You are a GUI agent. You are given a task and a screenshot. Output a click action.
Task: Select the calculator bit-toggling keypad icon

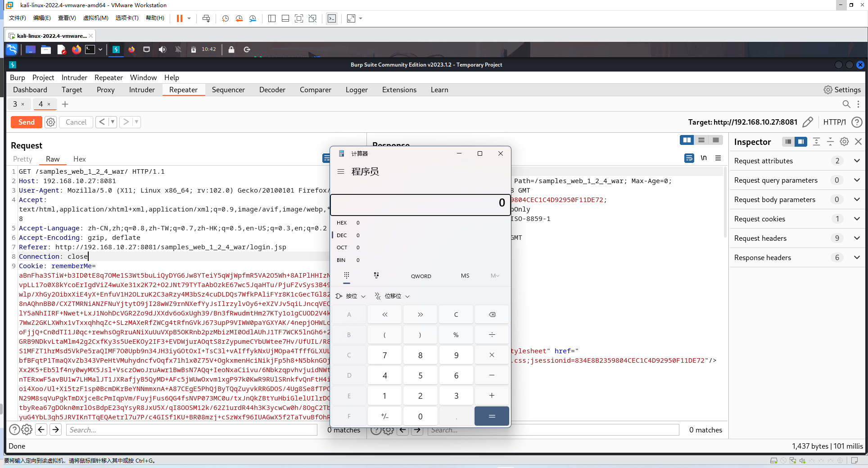tap(376, 275)
